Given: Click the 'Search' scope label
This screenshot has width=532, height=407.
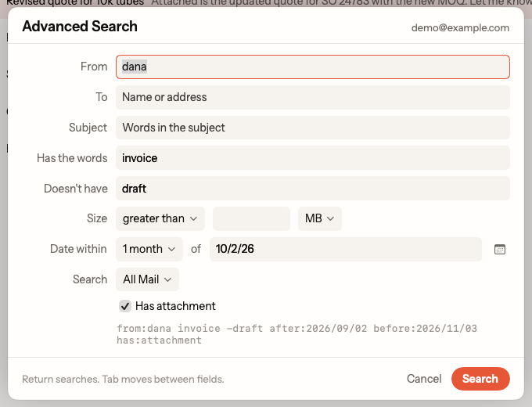Looking at the screenshot, I should pyautogui.click(x=90, y=279).
